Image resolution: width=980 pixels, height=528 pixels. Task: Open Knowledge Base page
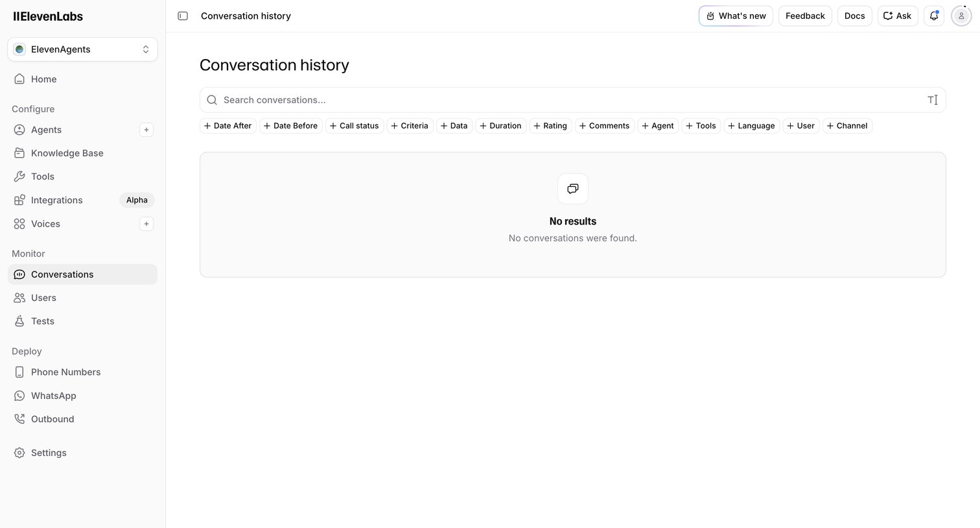coord(67,153)
